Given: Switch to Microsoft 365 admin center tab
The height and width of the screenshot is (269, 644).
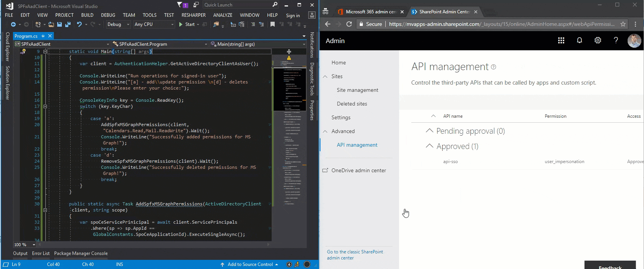Looking at the screenshot, I should pos(367,12).
